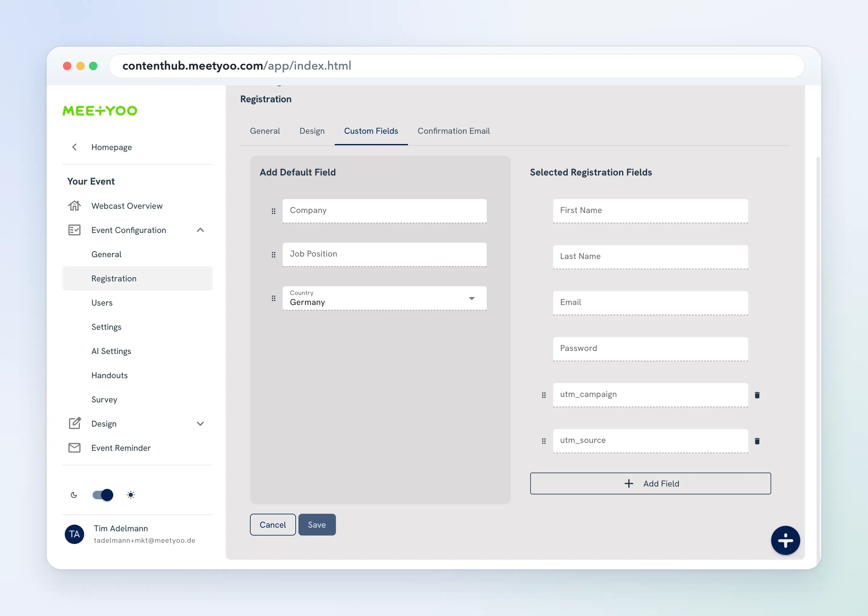Click the drag handle beside Country dropdown
868x616 pixels.
(274, 299)
